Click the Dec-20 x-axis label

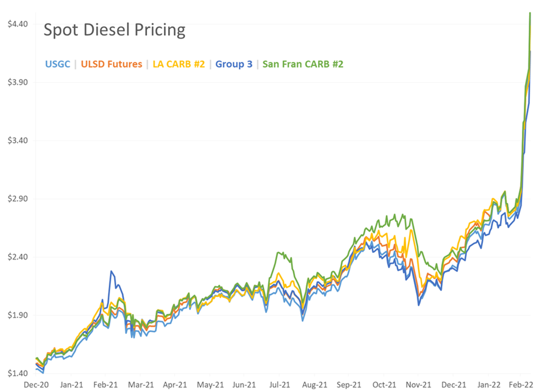[36, 385]
